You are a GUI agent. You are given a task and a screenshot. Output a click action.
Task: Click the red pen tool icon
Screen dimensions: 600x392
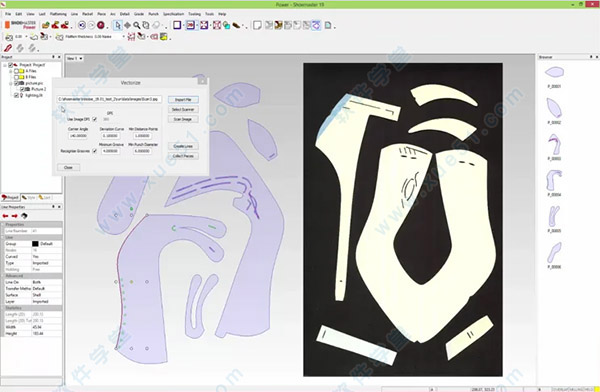(8, 48)
